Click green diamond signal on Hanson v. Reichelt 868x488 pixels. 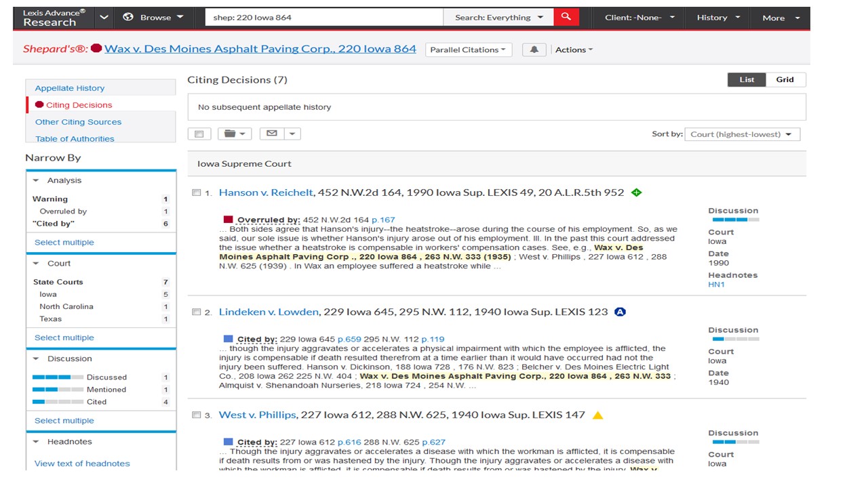tap(636, 192)
